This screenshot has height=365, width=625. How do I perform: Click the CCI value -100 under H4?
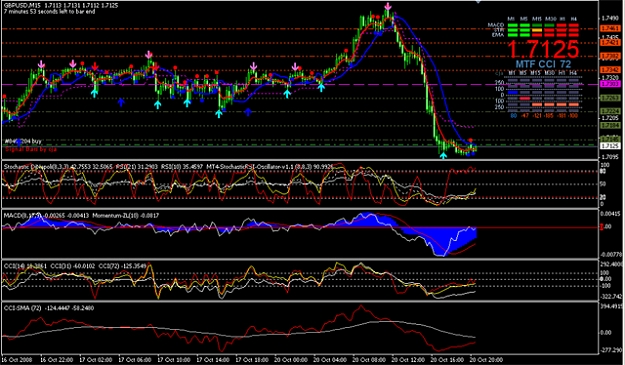click(x=573, y=116)
